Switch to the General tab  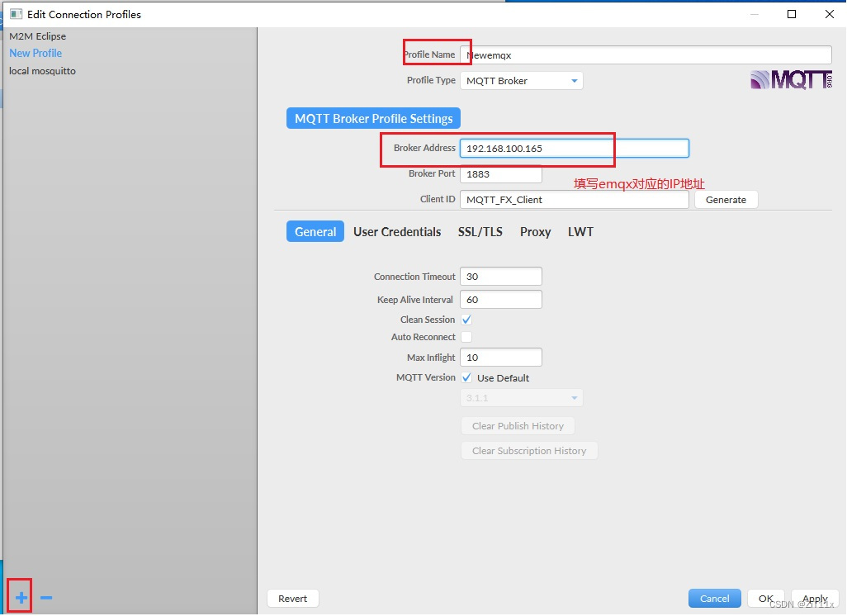point(315,231)
